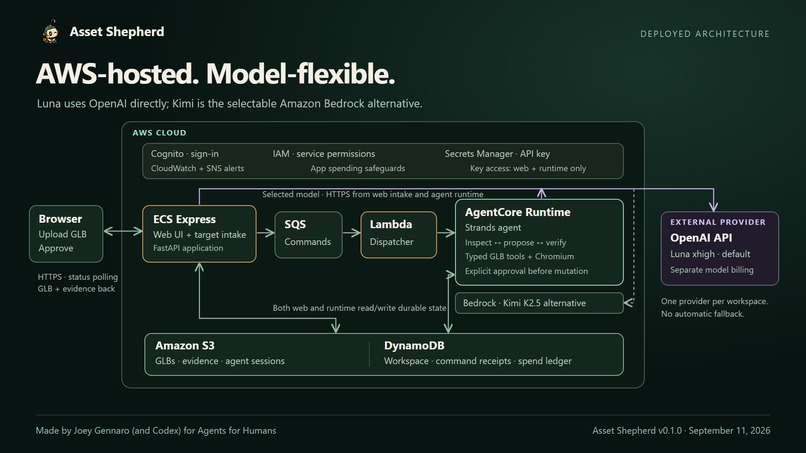Click 'Commands' under SQS
The image size is (806, 453).
point(307,242)
